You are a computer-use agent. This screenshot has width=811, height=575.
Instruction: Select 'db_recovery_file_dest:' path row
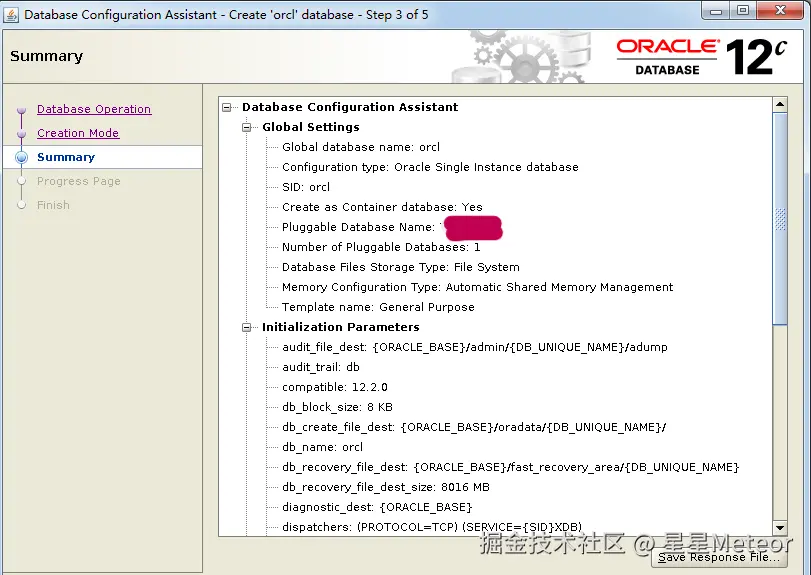tap(510, 467)
